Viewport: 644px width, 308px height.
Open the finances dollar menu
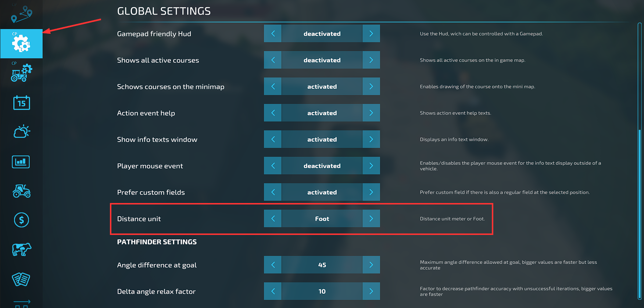[x=21, y=220]
